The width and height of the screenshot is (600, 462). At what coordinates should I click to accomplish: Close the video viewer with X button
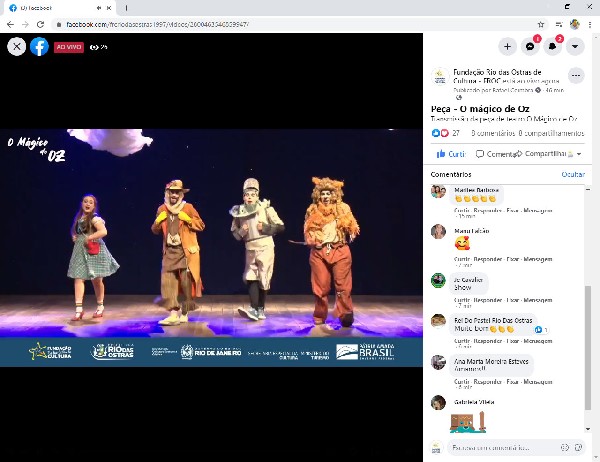click(16, 46)
